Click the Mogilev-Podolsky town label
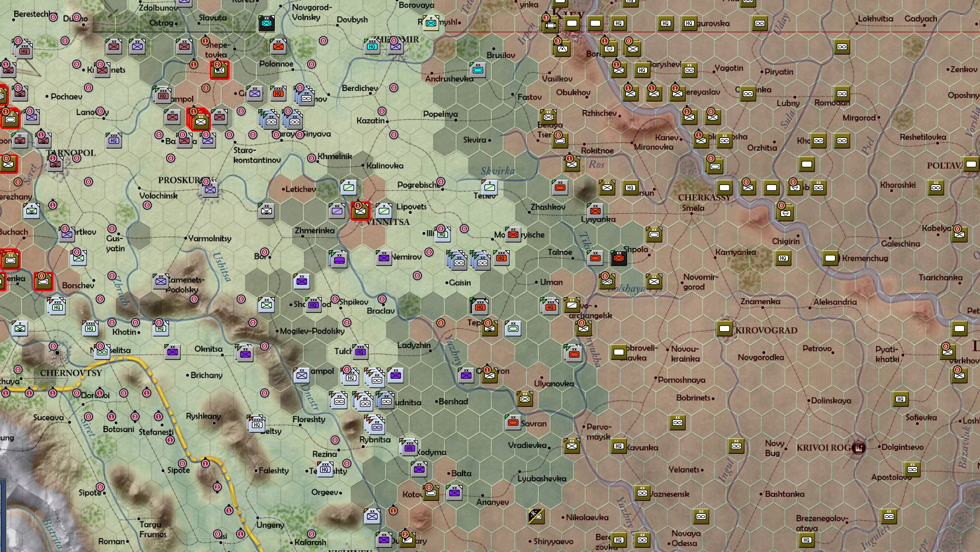The image size is (980, 552). [x=312, y=331]
